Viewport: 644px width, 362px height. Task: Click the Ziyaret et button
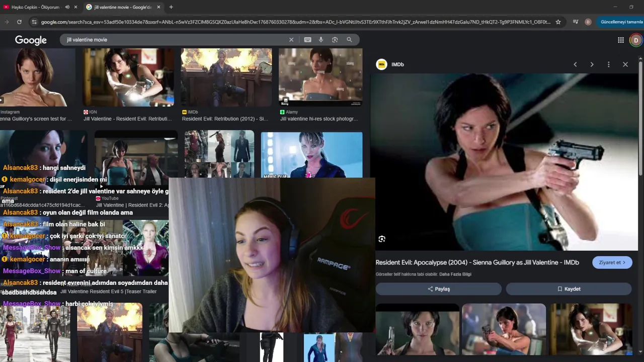coord(612,262)
